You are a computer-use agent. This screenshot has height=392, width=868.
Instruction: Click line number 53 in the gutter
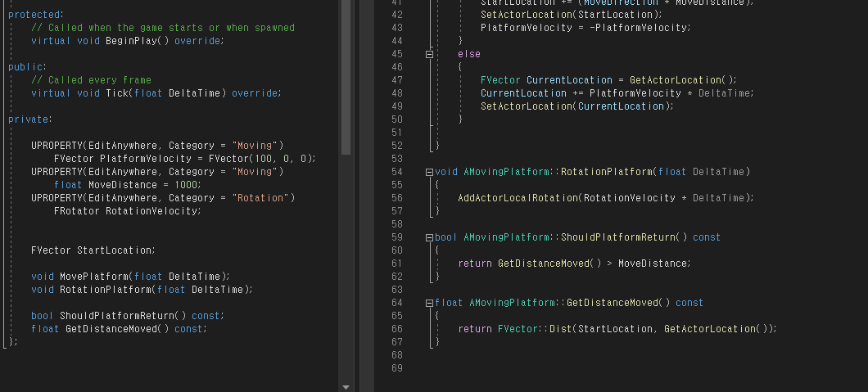pos(397,159)
